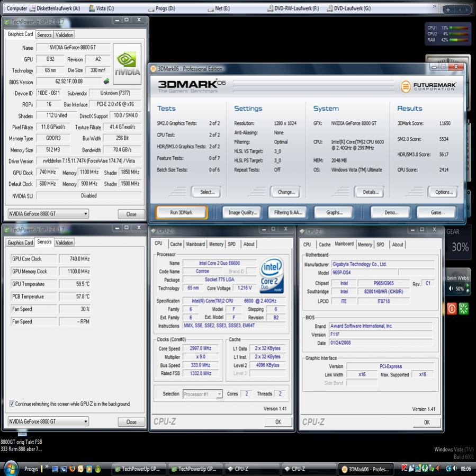Expand the quick launch overflow chevron
Image resolution: width=476 pixels, height=476 pixels.
(47, 466)
